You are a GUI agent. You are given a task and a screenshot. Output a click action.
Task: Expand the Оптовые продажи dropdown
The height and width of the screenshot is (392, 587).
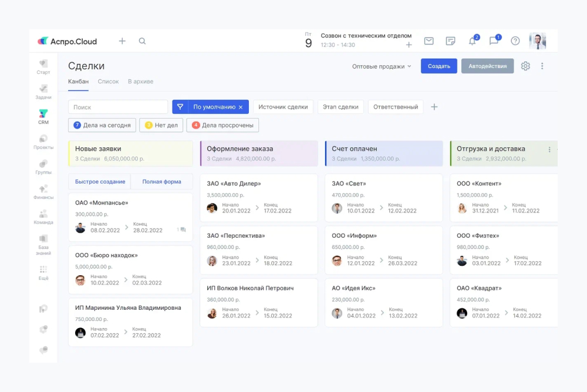coord(382,66)
